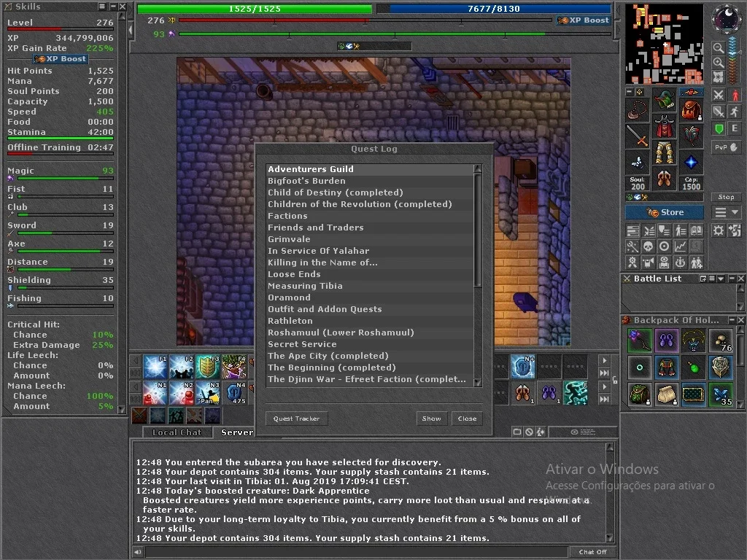Toggle the PvP hand mode button
Image resolution: width=747 pixels, height=560 pixels.
[x=727, y=147]
